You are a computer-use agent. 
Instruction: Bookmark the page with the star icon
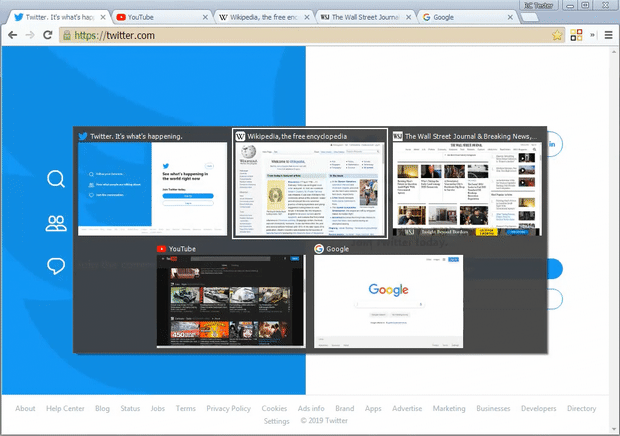[x=557, y=35]
